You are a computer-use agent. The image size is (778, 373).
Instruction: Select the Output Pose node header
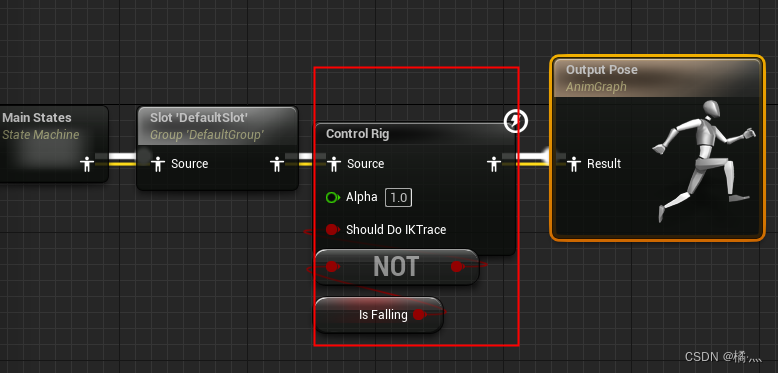[657, 78]
